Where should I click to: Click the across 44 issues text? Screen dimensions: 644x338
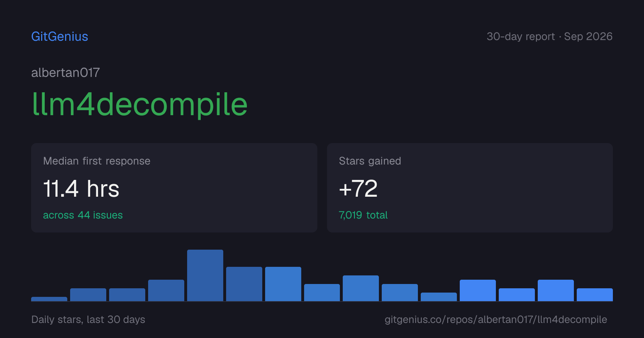pyautogui.click(x=83, y=215)
